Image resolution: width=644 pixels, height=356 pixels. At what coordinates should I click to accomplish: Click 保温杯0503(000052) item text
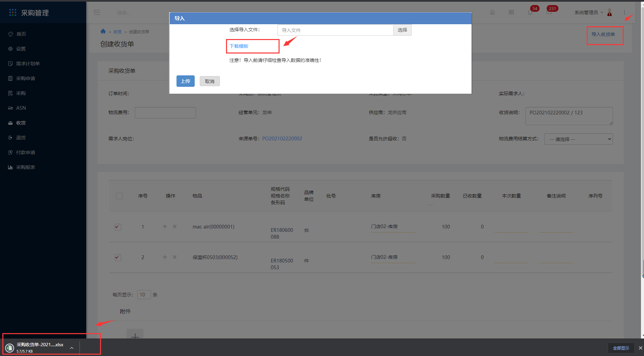215,257
